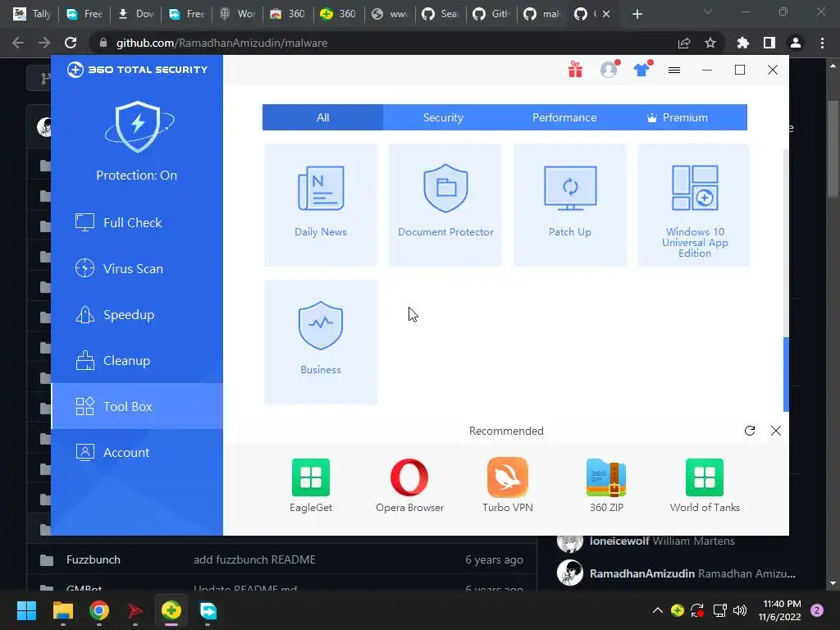This screenshot has width=840, height=630.
Task: Show hidden system tray icons
Action: 658,610
